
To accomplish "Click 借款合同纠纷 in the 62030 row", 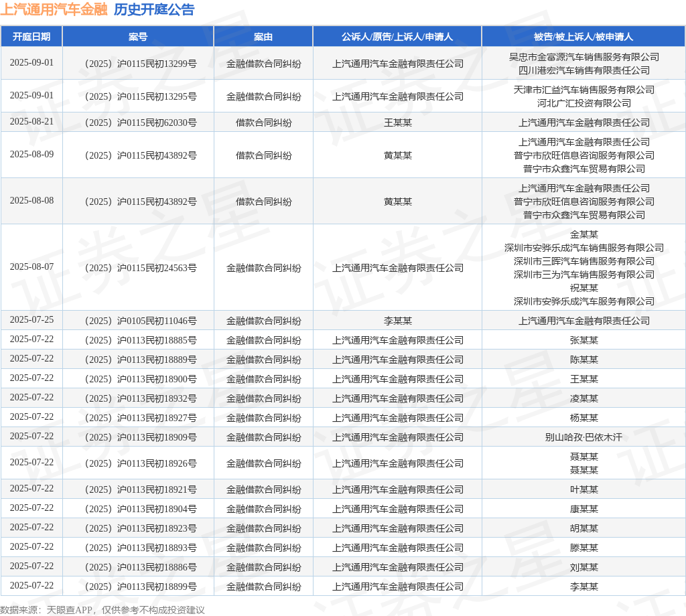I will pos(264,123).
